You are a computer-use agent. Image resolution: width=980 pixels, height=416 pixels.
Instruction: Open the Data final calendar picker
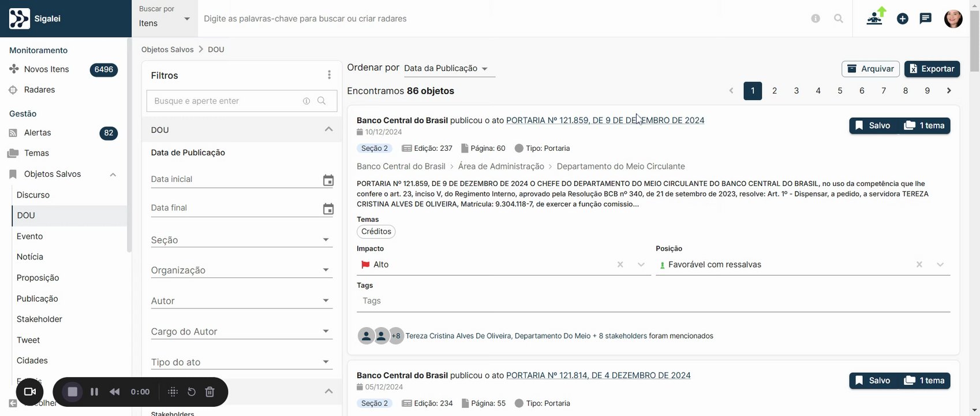(x=328, y=209)
